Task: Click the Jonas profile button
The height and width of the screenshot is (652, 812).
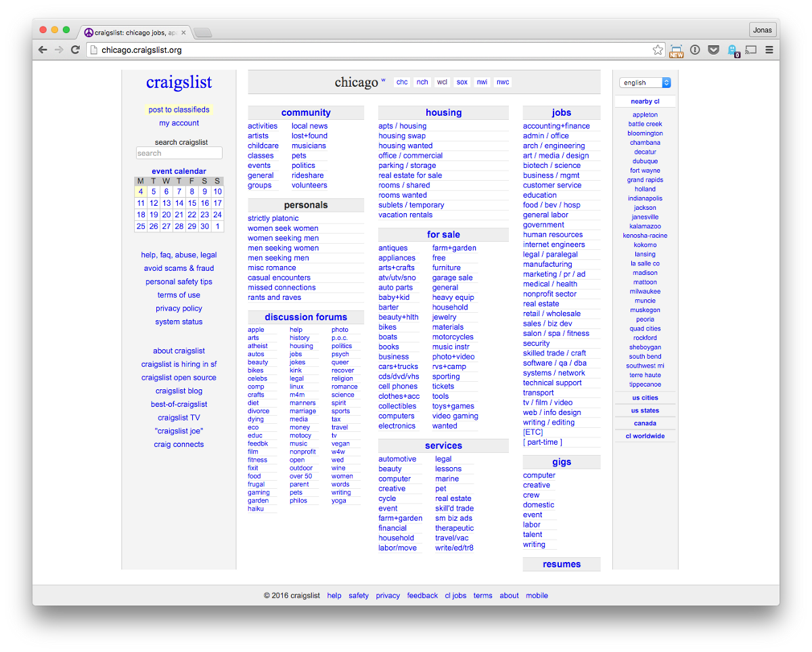Action: pyautogui.click(x=763, y=30)
